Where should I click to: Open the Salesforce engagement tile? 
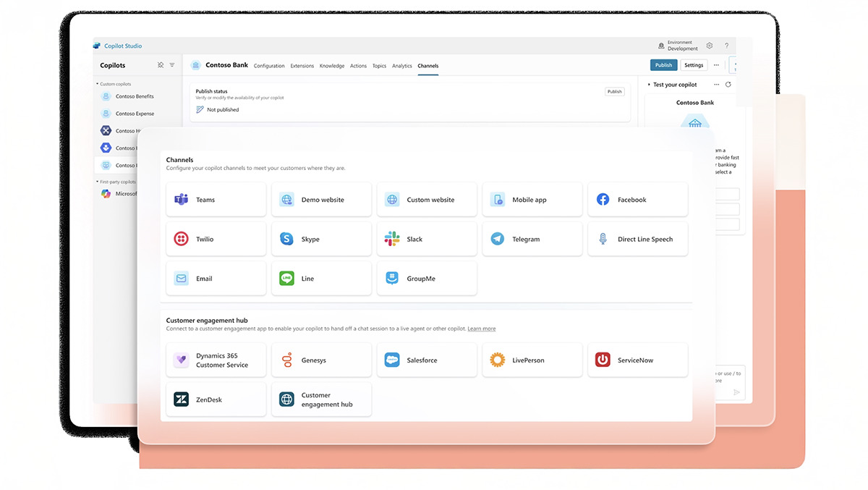pos(427,360)
